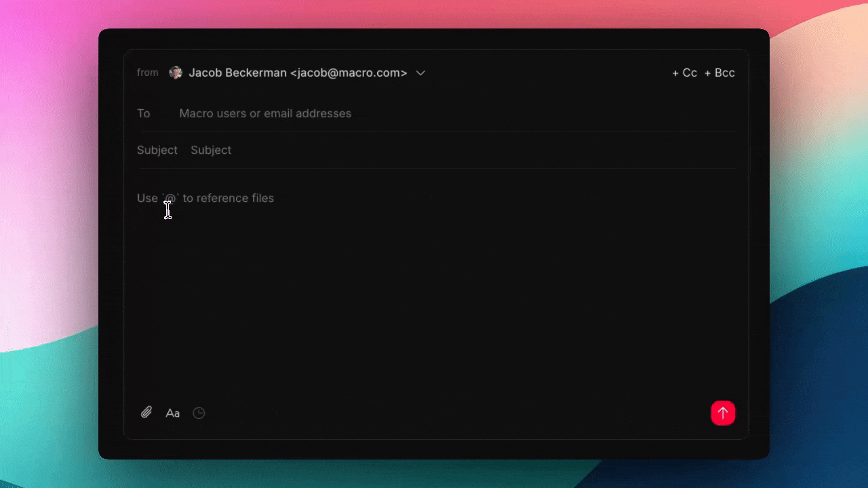Click the clock schedule send icon

pyautogui.click(x=199, y=413)
